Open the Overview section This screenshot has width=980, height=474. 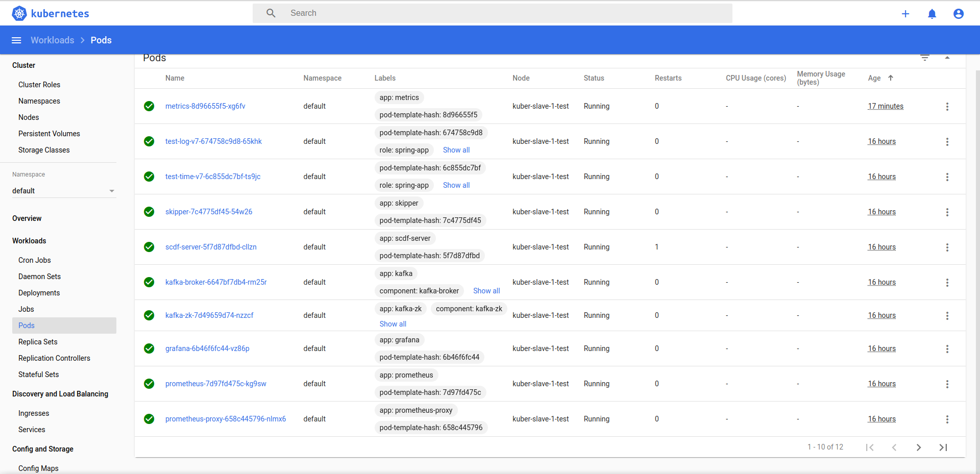pyautogui.click(x=27, y=218)
